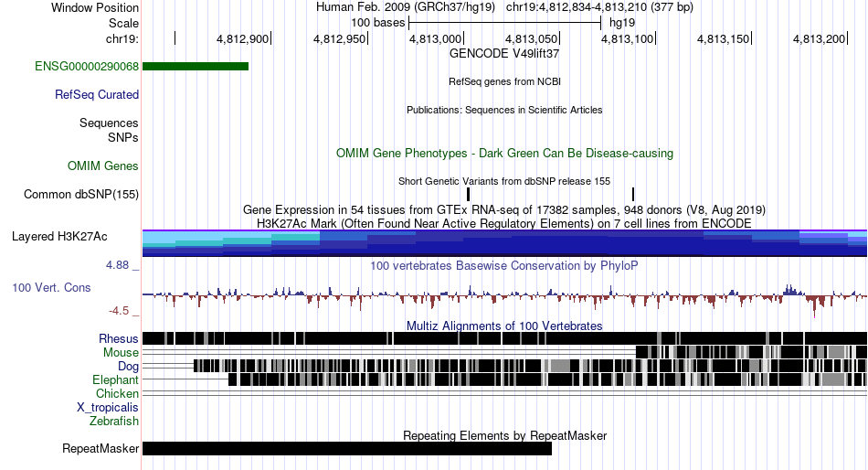
Task: Click the RefSeq genes from NCBI title
Action: coord(504,81)
